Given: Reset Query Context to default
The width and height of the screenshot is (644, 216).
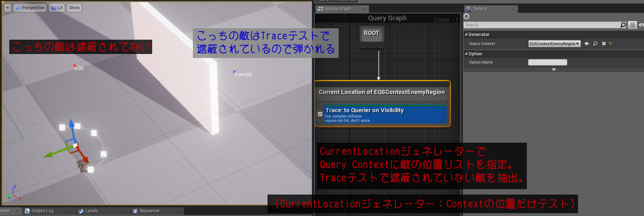Looking at the screenshot, I should click(610, 44).
